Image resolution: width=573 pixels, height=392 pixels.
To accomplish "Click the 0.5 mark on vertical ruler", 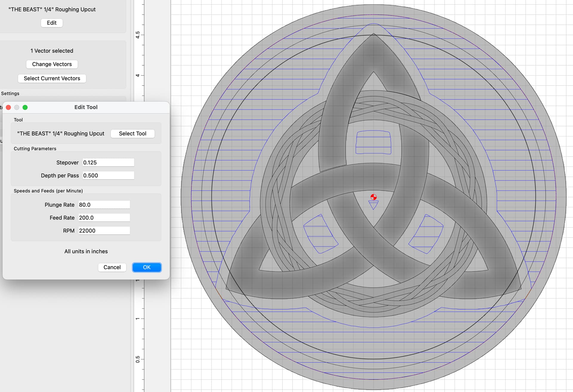I will click(x=138, y=359).
